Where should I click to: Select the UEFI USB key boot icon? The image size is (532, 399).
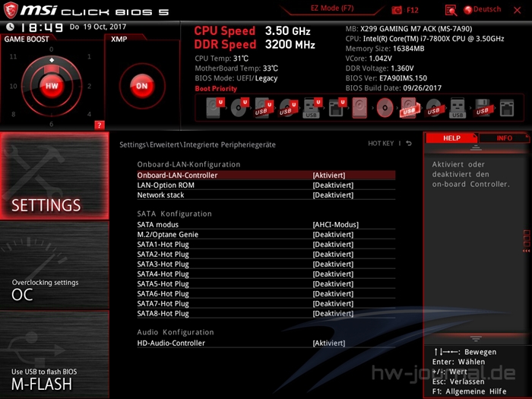tap(312, 108)
